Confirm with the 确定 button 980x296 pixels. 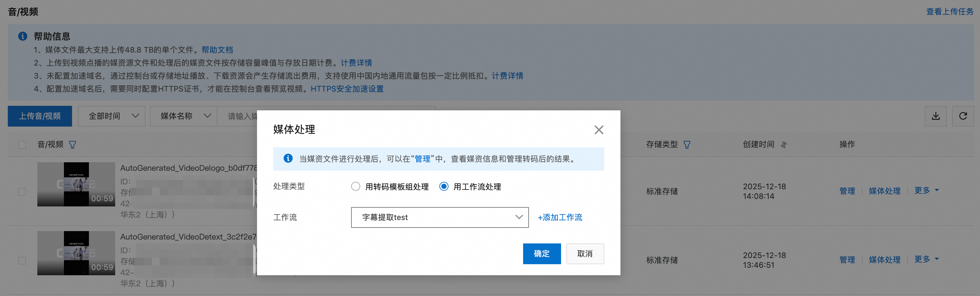542,253
